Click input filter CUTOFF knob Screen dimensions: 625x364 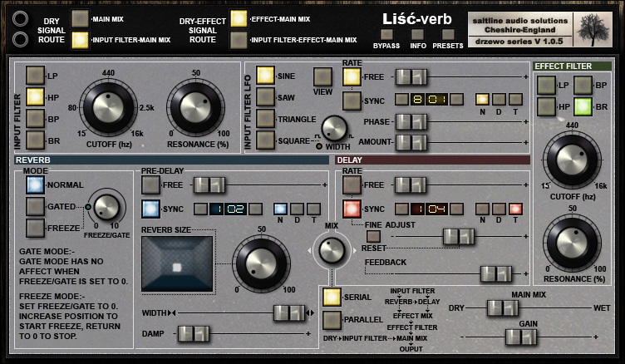tap(108, 108)
